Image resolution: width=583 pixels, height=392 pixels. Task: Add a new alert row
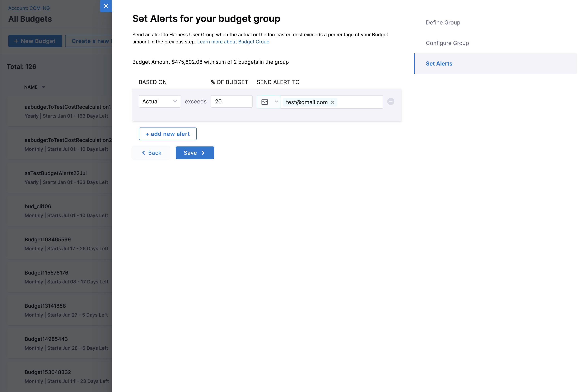(x=167, y=134)
